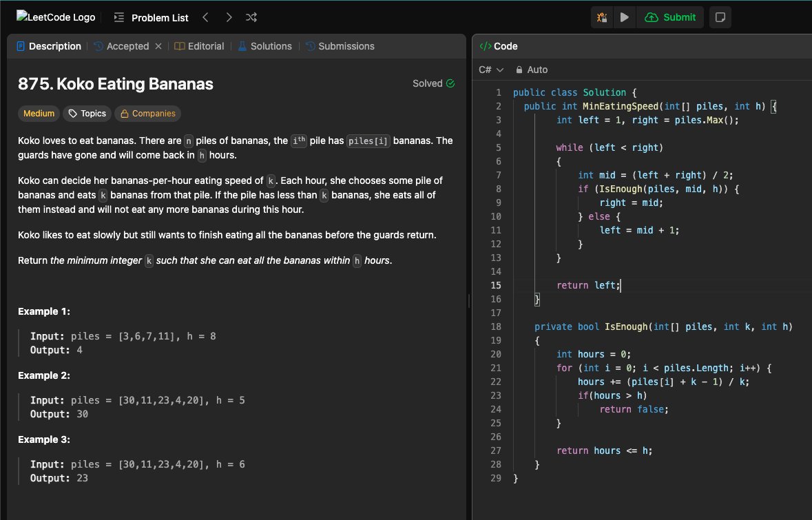Open the notes sticky icon

coord(720,18)
